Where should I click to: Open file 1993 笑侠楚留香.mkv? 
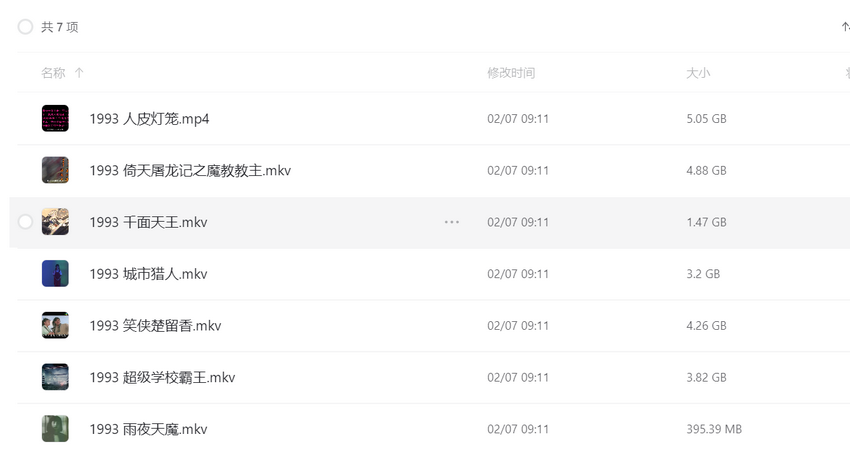(155, 326)
